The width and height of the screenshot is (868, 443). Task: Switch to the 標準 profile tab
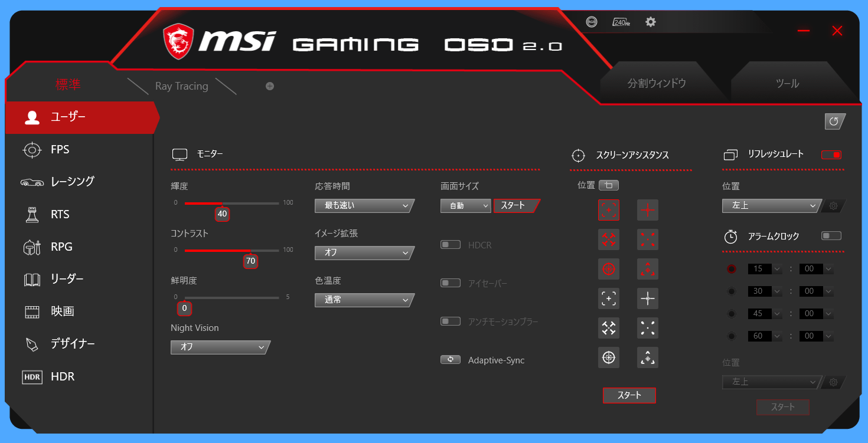pyautogui.click(x=68, y=85)
